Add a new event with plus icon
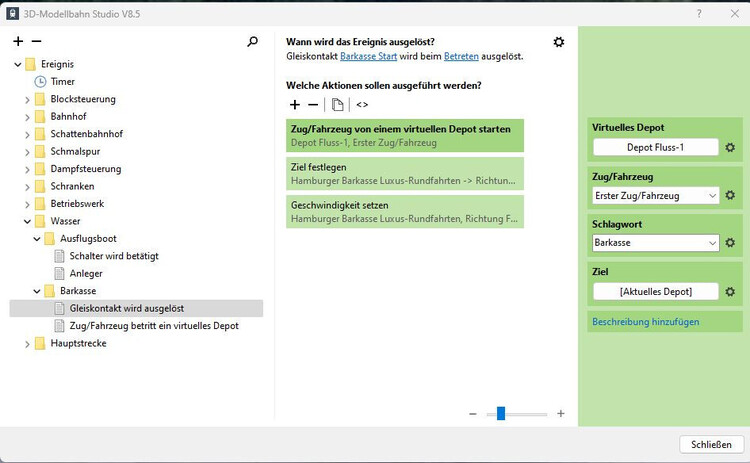 [x=18, y=42]
